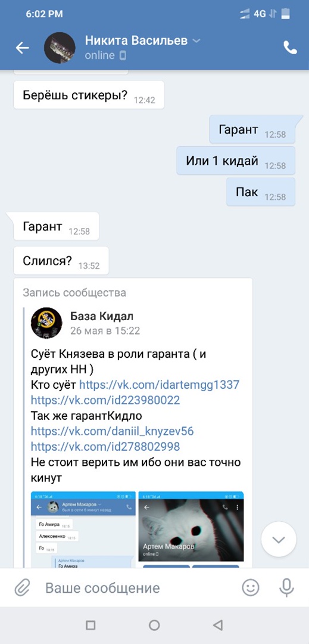Screen dimensions: 309x644
Task: Open the Артем Макаров chat screenshot thumbnail
Action: click(83, 530)
